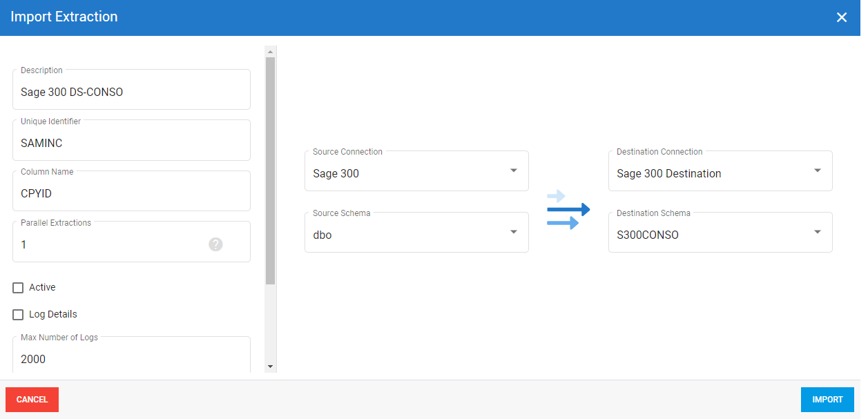The width and height of the screenshot is (868, 419).
Task: Click the Unique Identifier field
Action: (x=131, y=141)
